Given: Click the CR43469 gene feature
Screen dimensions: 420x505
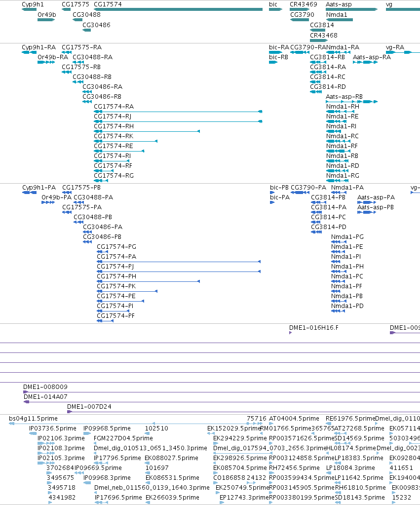Looking at the screenshot, I should pyautogui.click(x=299, y=9).
